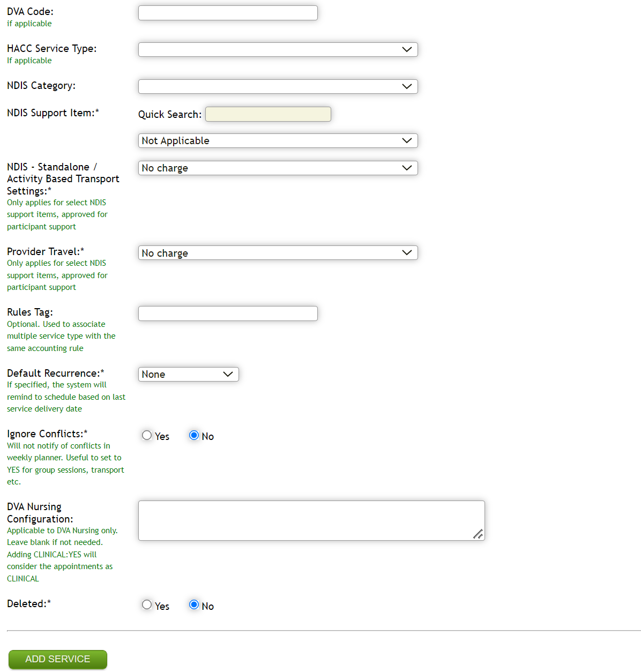Select Yes for Deleted
This screenshot has width=641, height=672.
click(x=147, y=604)
